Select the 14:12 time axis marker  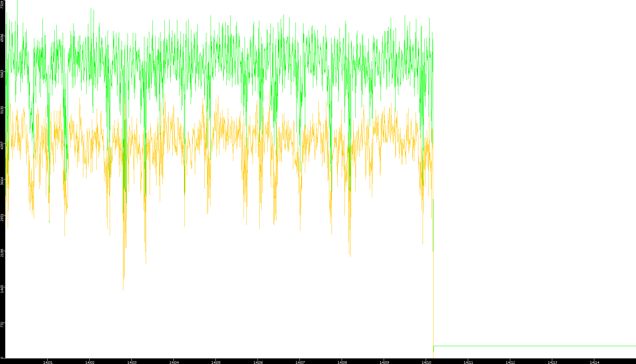510,362
